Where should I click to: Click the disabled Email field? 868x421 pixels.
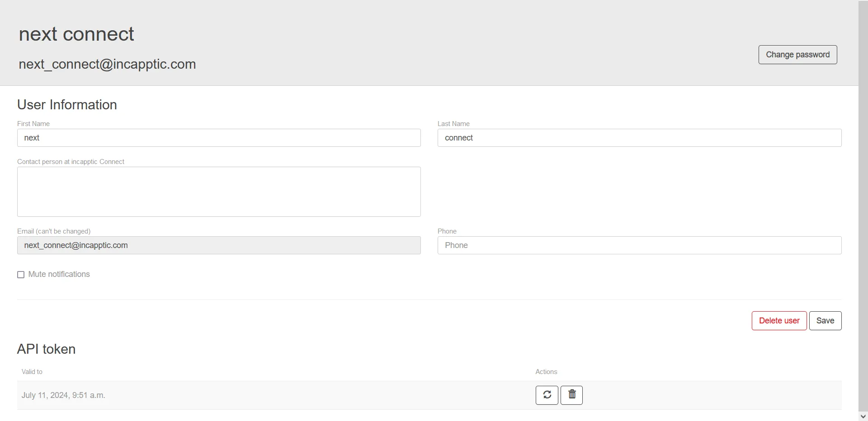[x=219, y=245]
